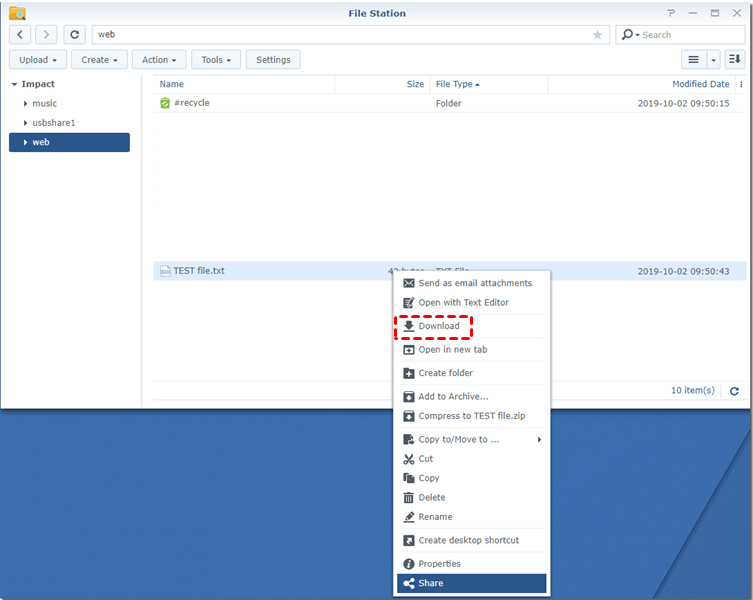Click Share in the context menu
This screenshot has height=600, width=753.
pyautogui.click(x=472, y=583)
